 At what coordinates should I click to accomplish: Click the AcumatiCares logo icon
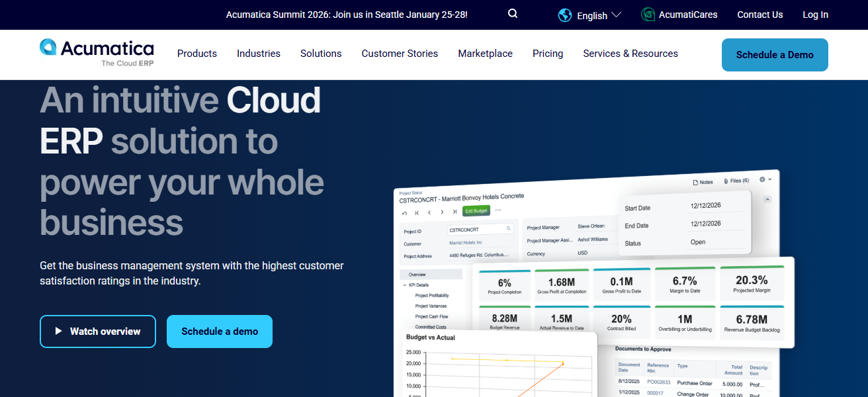(x=648, y=15)
